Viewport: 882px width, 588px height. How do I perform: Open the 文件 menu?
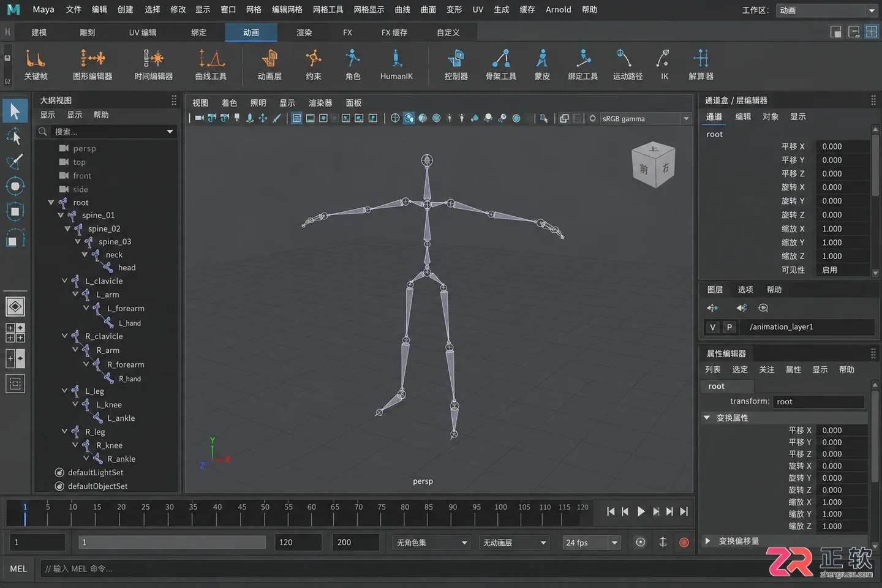click(73, 10)
